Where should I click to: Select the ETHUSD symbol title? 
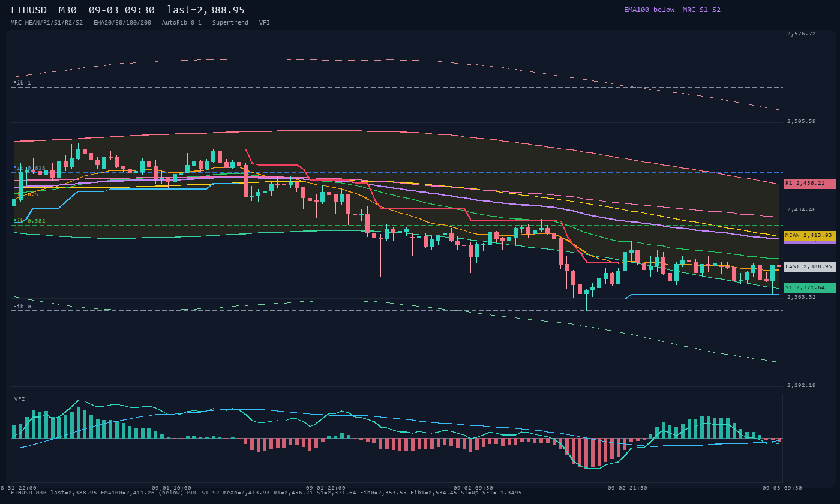click(29, 10)
